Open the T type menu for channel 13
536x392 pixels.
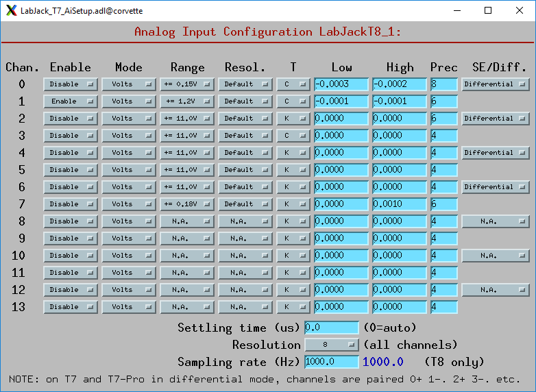pyautogui.click(x=293, y=307)
